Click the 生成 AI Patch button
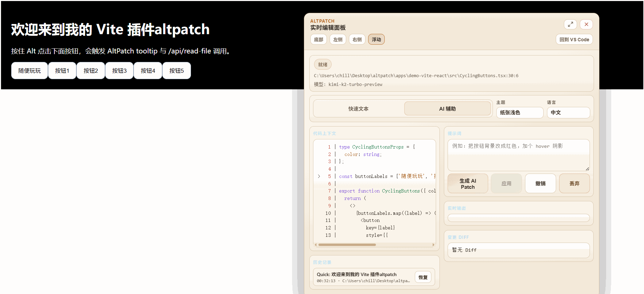The width and height of the screenshot is (644, 294). click(468, 184)
